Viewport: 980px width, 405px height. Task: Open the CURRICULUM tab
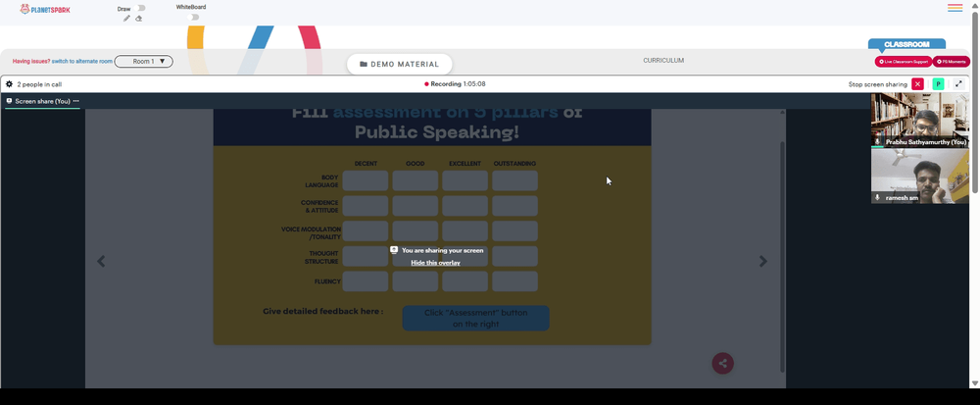click(x=663, y=61)
